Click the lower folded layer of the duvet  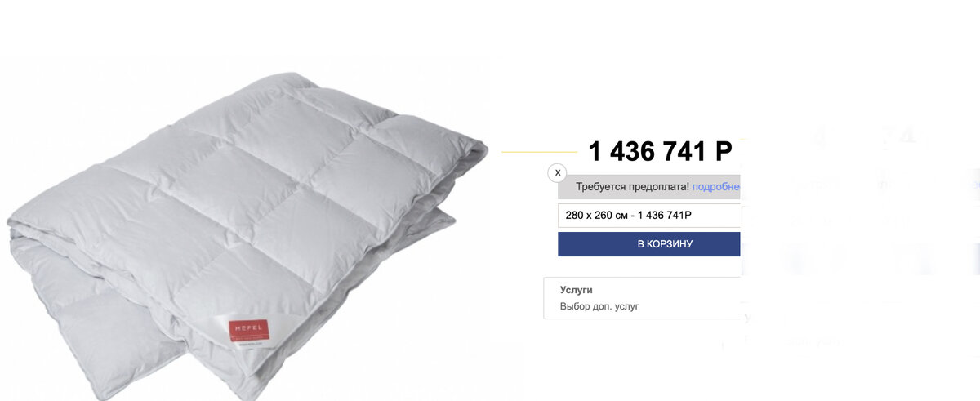point(98,327)
